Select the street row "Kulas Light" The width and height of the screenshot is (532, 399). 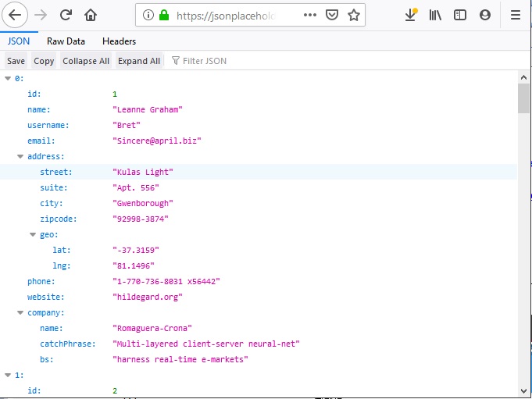[259, 173]
